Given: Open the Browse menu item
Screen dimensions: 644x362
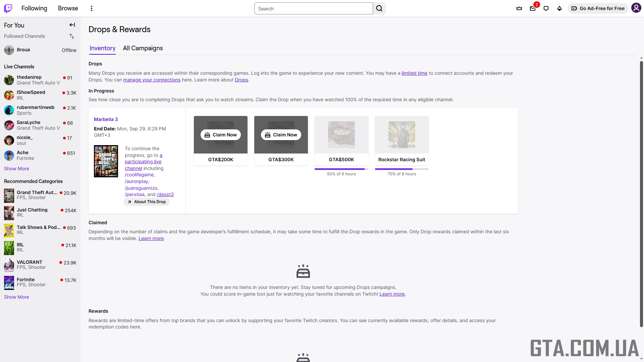Looking at the screenshot, I should pos(68,8).
